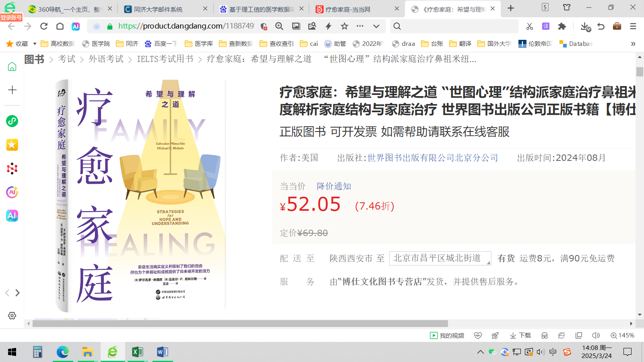The height and width of the screenshot is (362, 644).
Task: Open the yellow star favorites sidebar icon
Action: 12,145
